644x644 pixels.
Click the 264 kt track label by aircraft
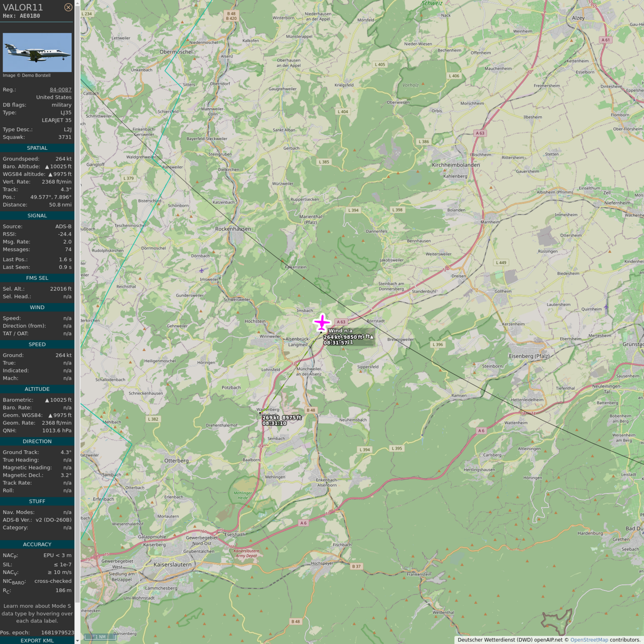pyautogui.click(x=332, y=337)
